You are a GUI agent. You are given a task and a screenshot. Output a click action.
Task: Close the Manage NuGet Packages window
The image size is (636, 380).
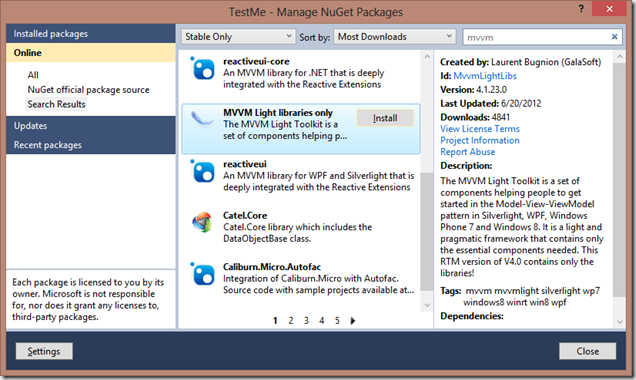click(x=609, y=9)
